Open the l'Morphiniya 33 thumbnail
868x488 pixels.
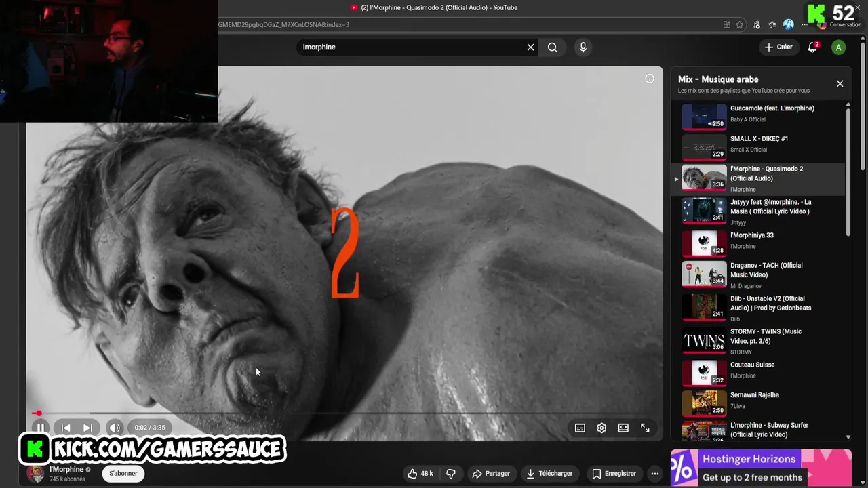point(704,243)
